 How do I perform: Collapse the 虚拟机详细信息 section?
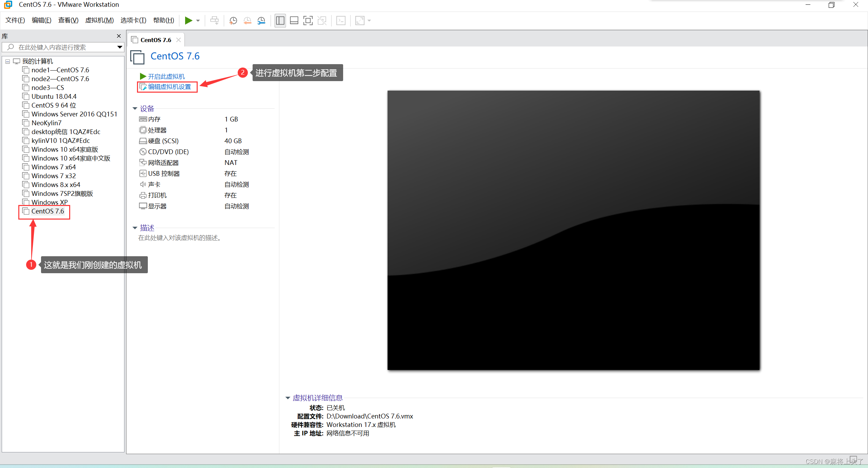pyautogui.click(x=288, y=398)
